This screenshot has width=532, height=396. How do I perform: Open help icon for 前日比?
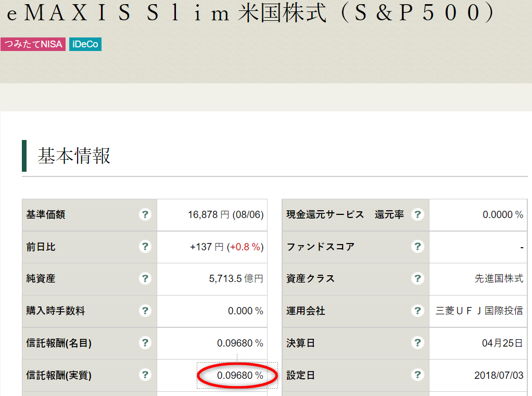[145, 247]
